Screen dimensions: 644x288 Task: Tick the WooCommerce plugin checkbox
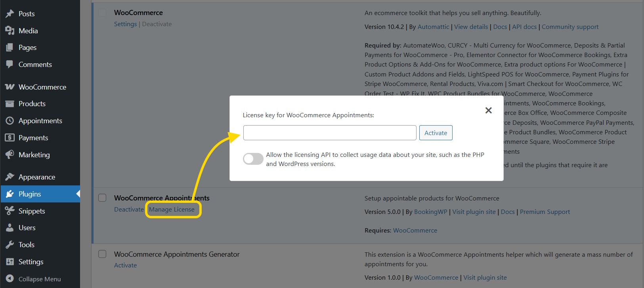pos(102,13)
